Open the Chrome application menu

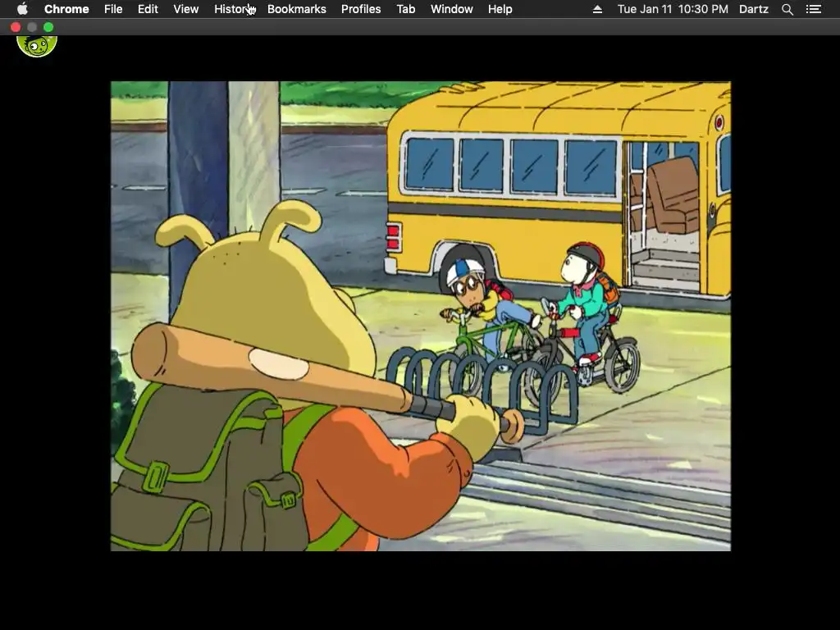[66, 9]
